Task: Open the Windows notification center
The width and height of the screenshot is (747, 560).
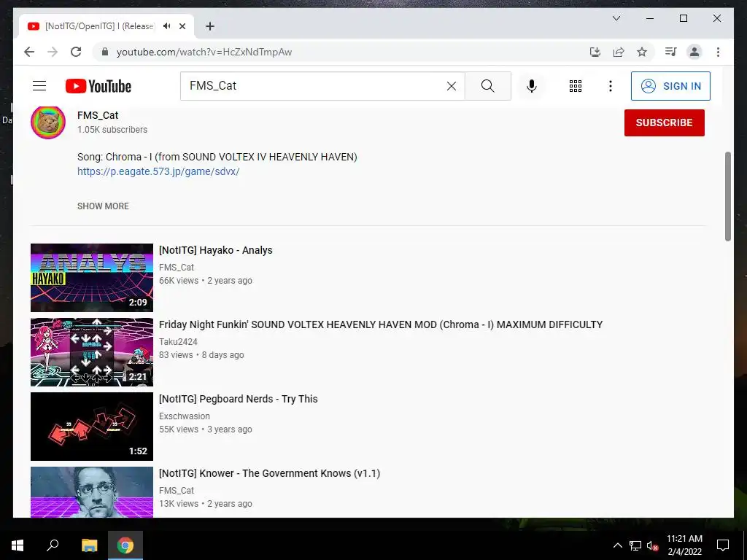Action: tap(723, 545)
